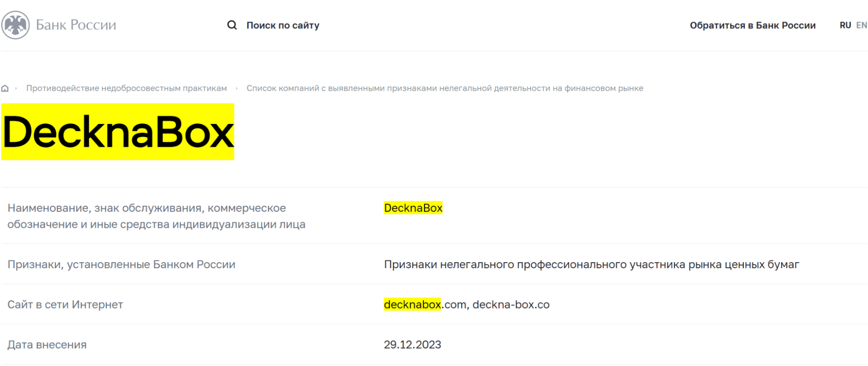Click the second breadcrumb separator arrow
Screen dimensions: 868x366
[237, 89]
